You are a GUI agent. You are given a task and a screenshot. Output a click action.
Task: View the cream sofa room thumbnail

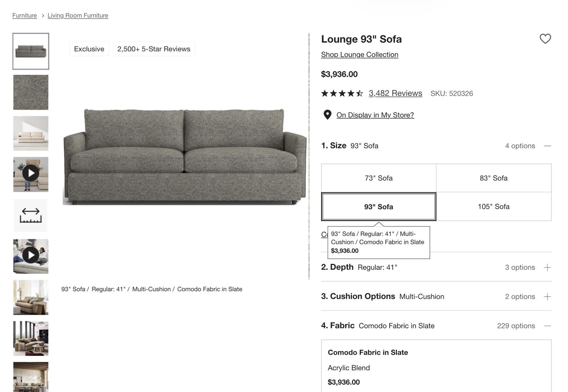[31, 134]
